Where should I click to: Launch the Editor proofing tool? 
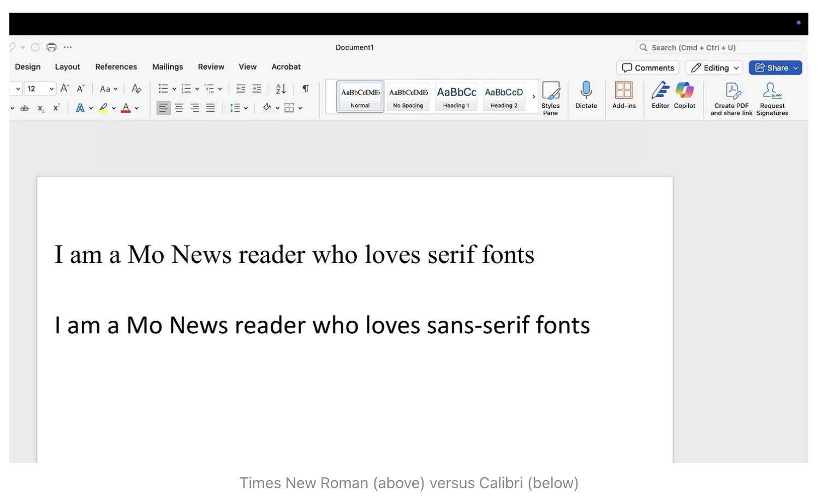[x=660, y=91]
